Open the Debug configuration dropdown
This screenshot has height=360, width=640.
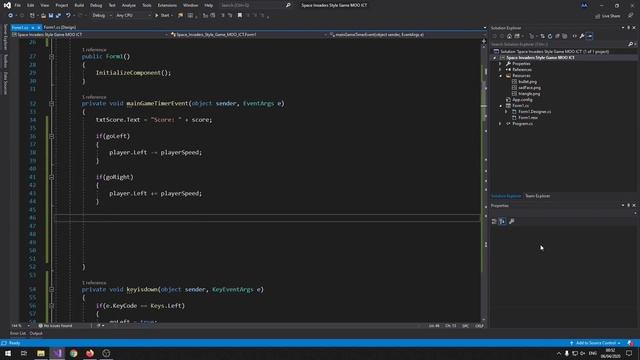click(x=101, y=16)
